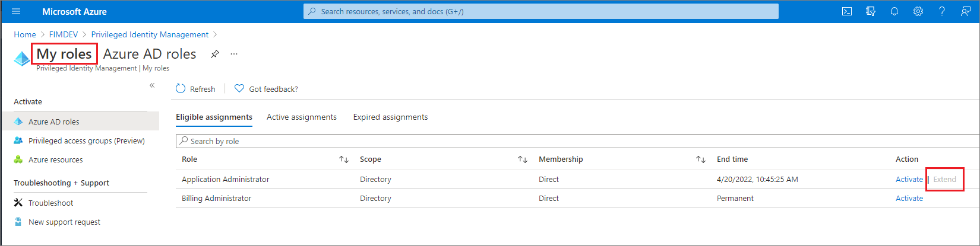Select Billing Administrator role cell
The height and width of the screenshot is (246, 980).
(x=216, y=198)
